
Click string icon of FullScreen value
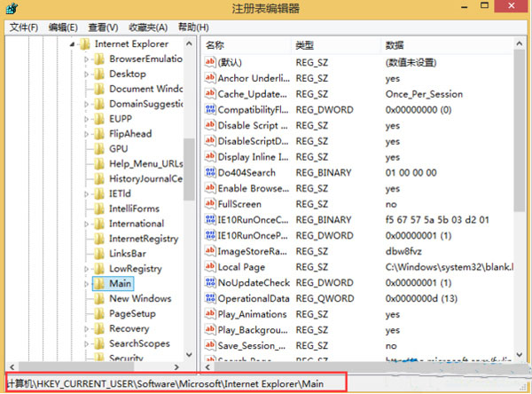pyautogui.click(x=210, y=204)
